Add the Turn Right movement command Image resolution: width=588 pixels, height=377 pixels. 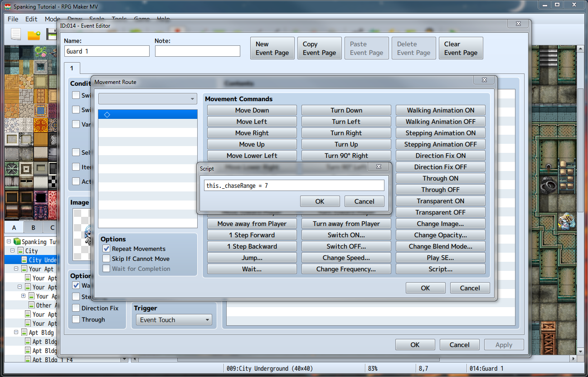point(346,133)
